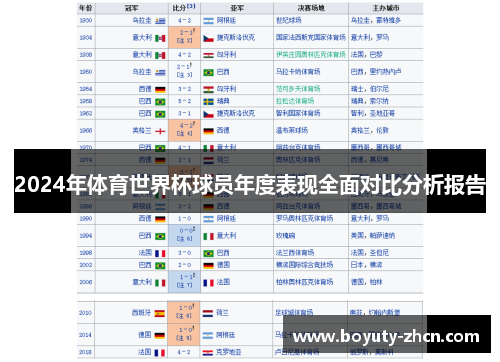500x362 pixels.
Task: Click the Brazil flag in the 1962 row
Action: coord(160,114)
